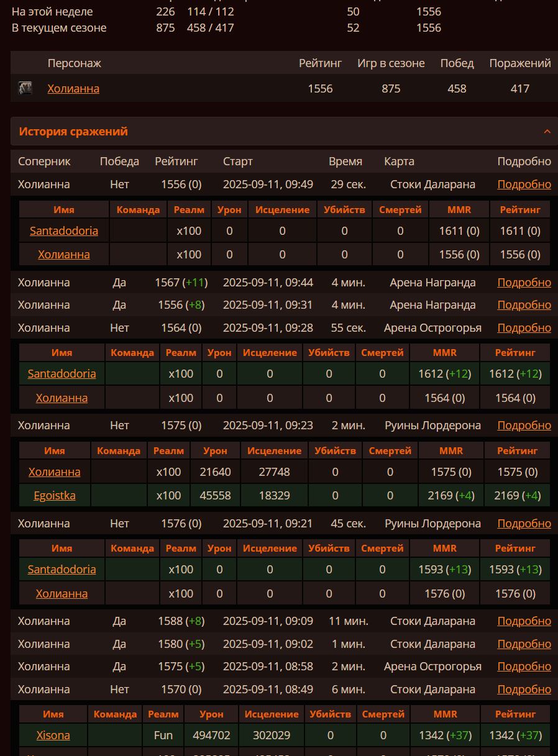Open Xisona player profile link

pos(53,736)
